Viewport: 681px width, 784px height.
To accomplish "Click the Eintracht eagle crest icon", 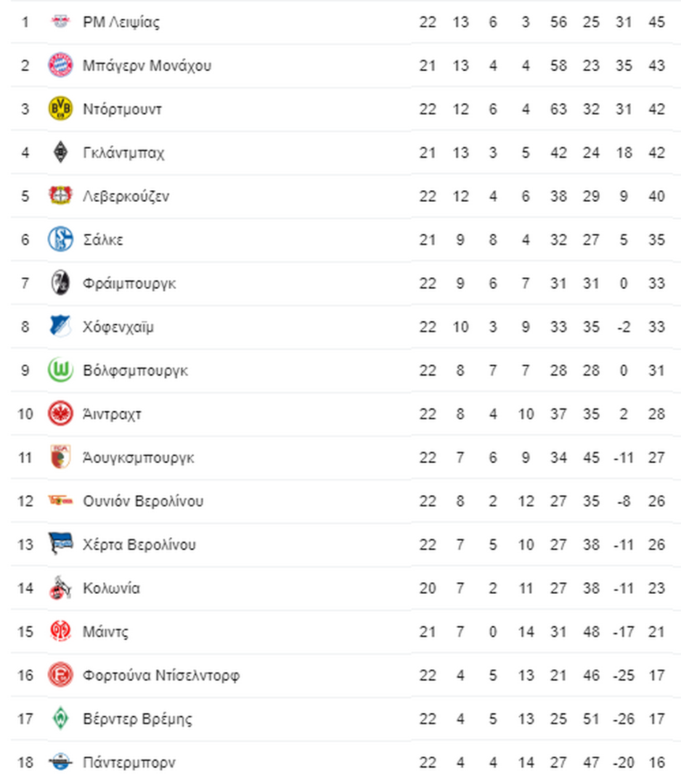I will [x=60, y=414].
